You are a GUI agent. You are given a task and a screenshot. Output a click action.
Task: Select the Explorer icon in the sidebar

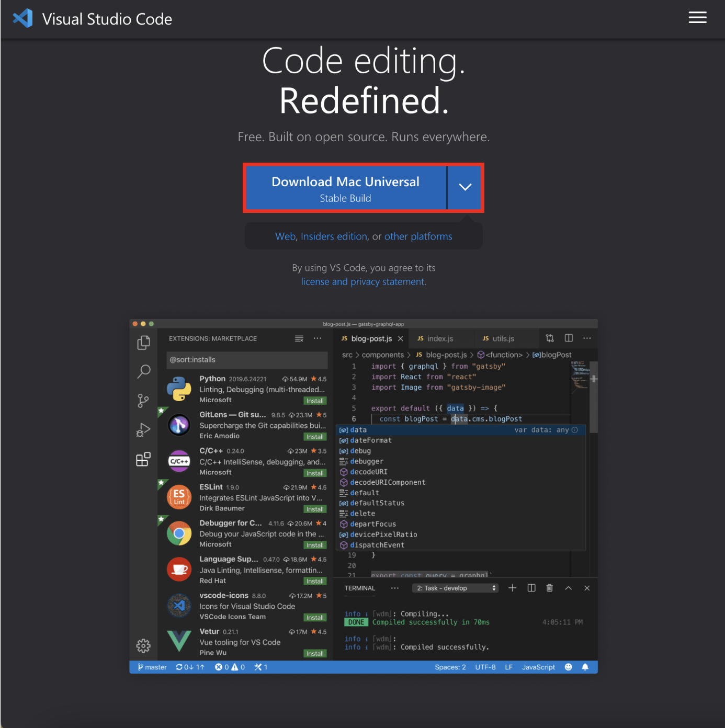pos(143,342)
